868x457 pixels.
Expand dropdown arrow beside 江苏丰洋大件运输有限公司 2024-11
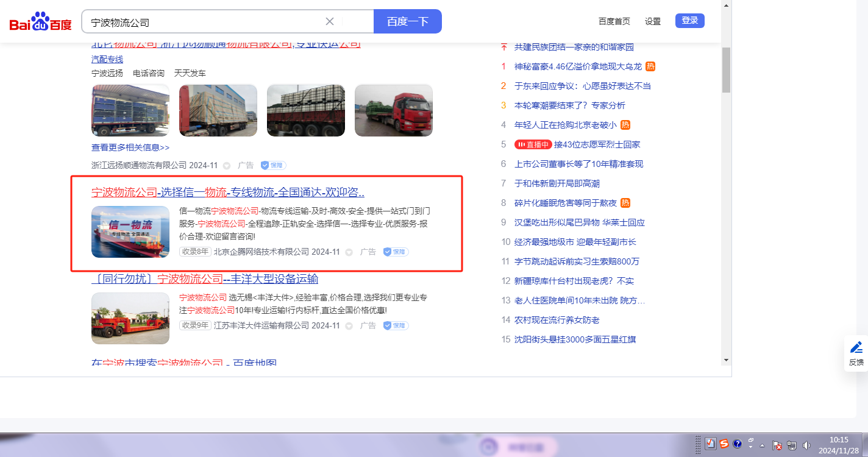pos(349,326)
